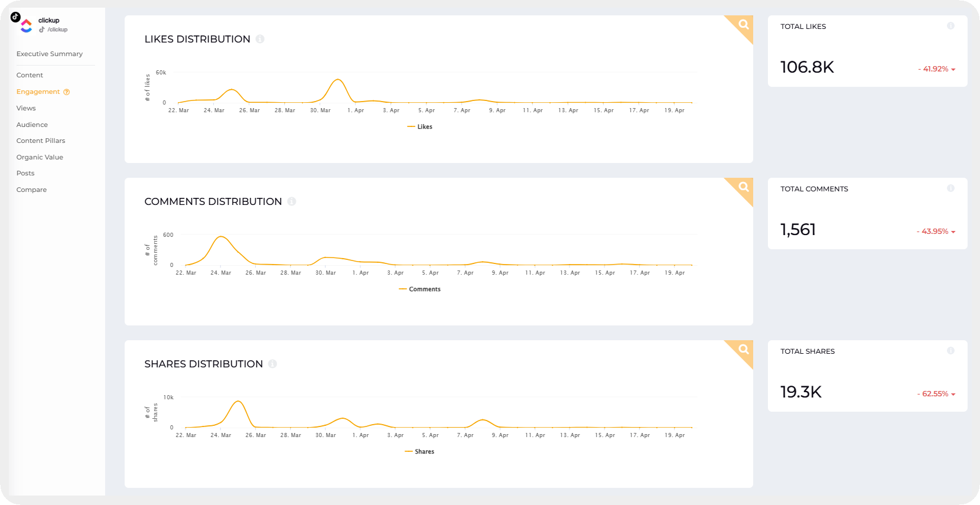Go to Content Pillars in sidebar
Viewport: 980px width, 505px height.
pos(41,141)
